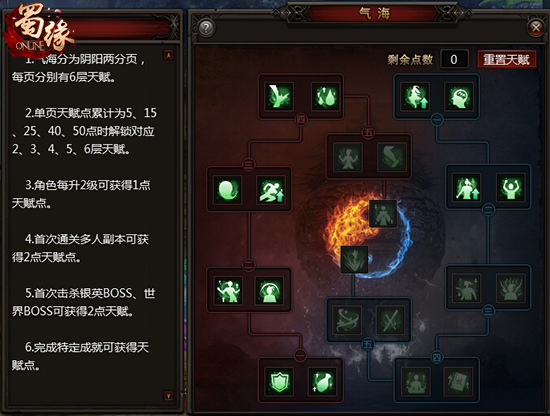Click the help text scroll-up arrow
Viewport: 550px width, 416px height.
tap(168, 55)
